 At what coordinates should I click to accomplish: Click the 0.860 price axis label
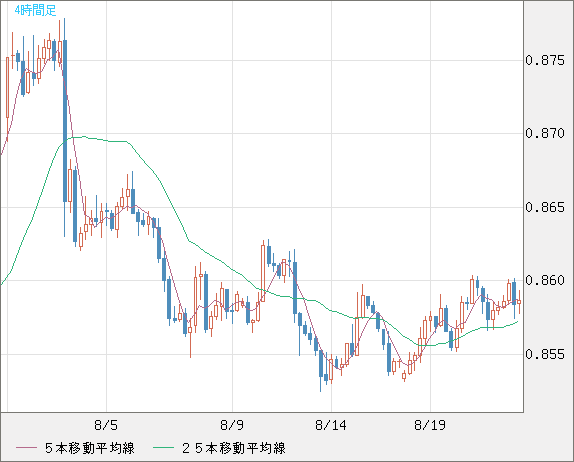pos(545,280)
